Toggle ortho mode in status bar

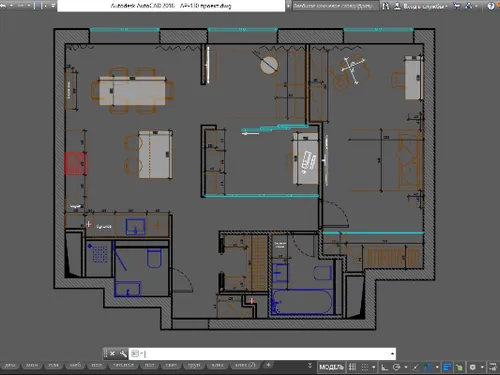click(384, 367)
